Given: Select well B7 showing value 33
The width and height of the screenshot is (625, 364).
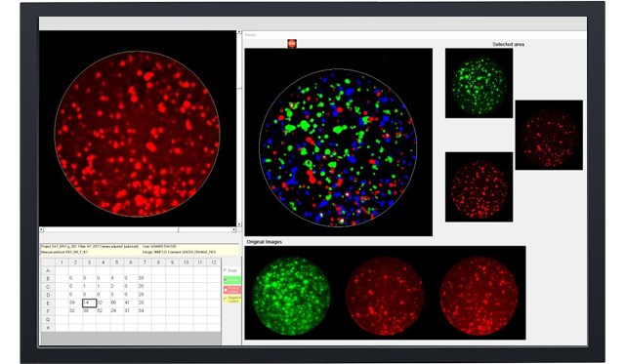Looking at the screenshot, I should [x=145, y=278].
